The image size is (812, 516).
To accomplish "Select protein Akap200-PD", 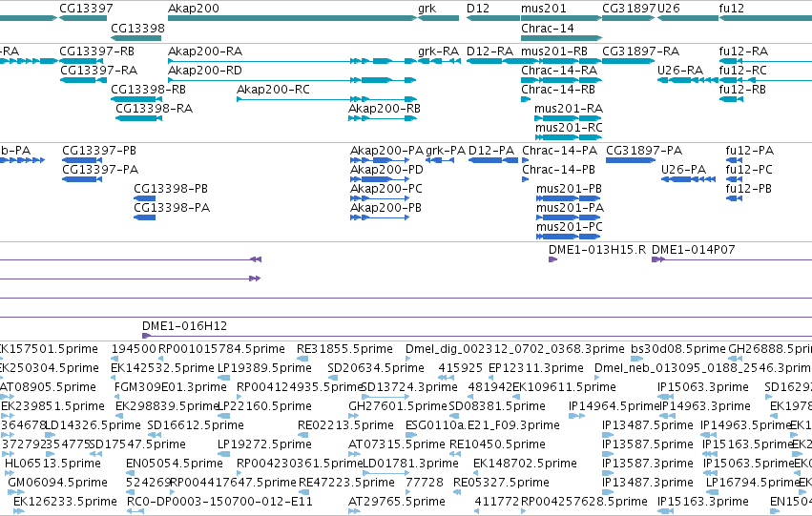I will click(380, 179).
